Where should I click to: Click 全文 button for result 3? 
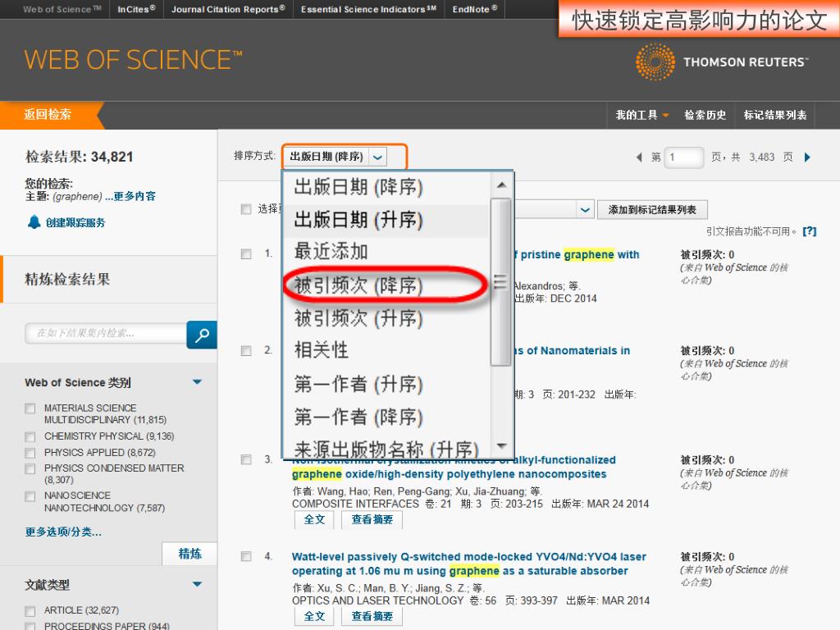(x=314, y=519)
